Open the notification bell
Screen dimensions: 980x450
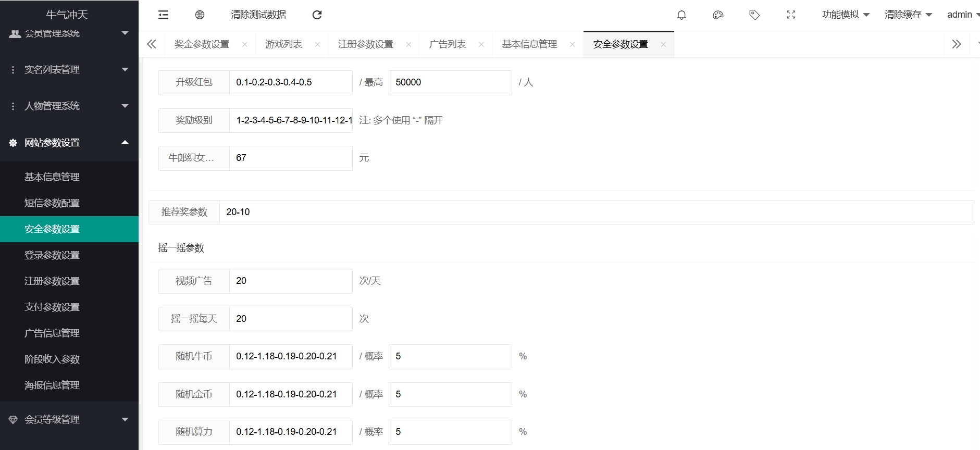click(681, 15)
